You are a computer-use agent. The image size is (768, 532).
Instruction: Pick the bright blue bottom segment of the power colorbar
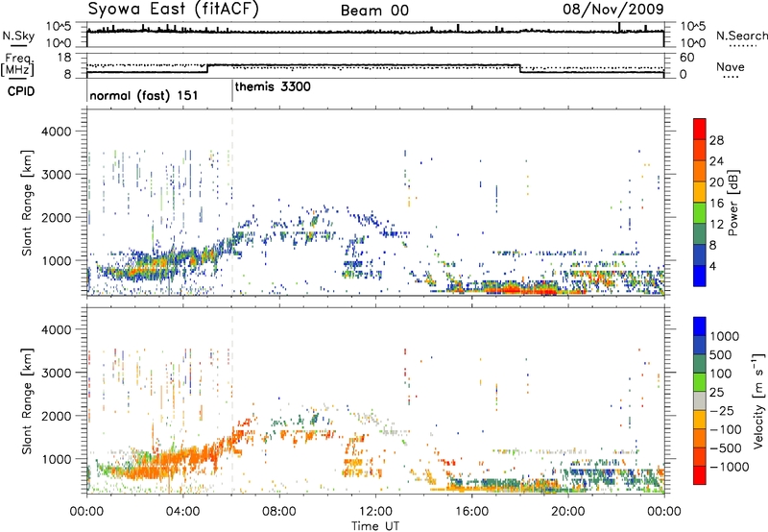coord(700,276)
